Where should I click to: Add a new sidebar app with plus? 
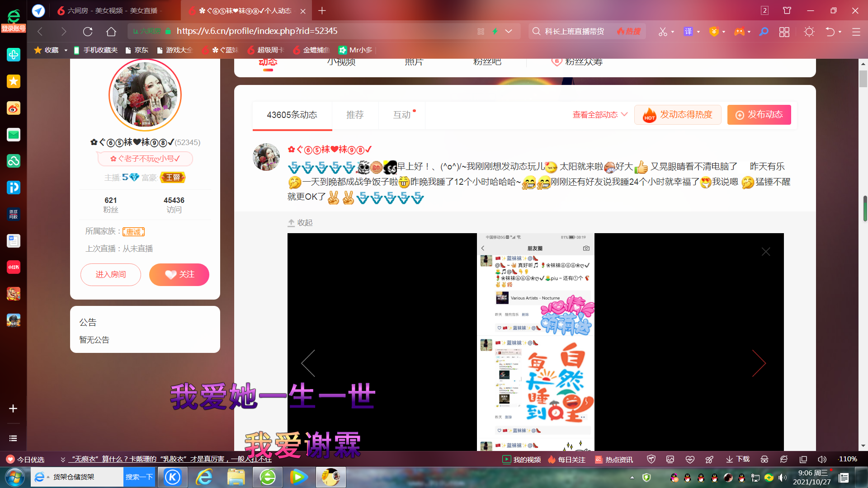click(x=13, y=408)
